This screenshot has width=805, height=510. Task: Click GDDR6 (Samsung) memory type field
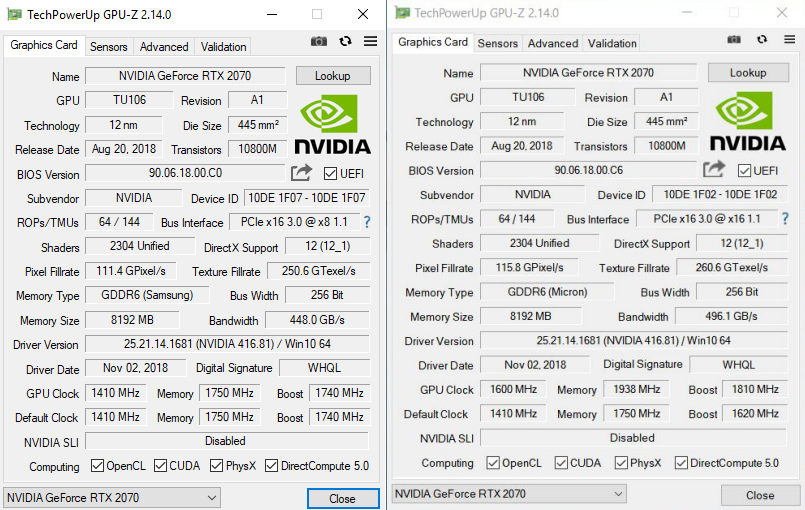(147, 295)
